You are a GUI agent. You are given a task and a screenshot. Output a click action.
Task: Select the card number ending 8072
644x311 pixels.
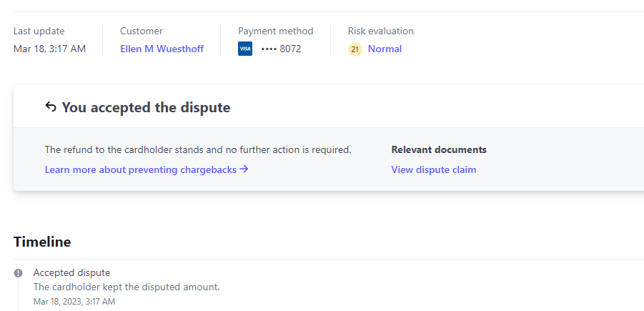[281, 49]
